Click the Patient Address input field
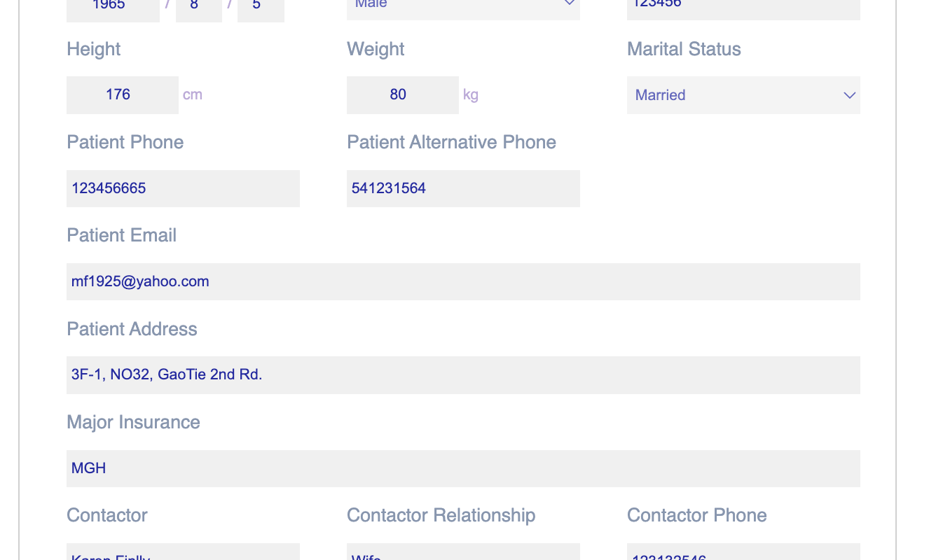This screenshot has width=936, height=560. (x=463, y=374)
